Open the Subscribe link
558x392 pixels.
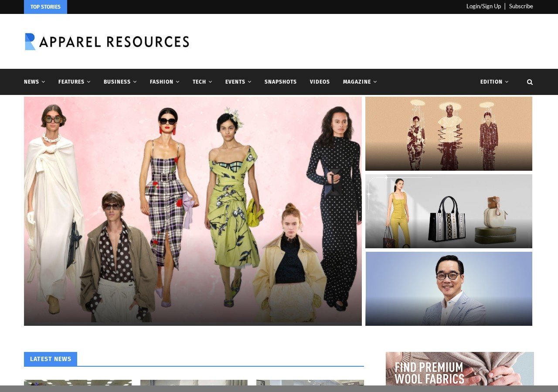point(521,6)
